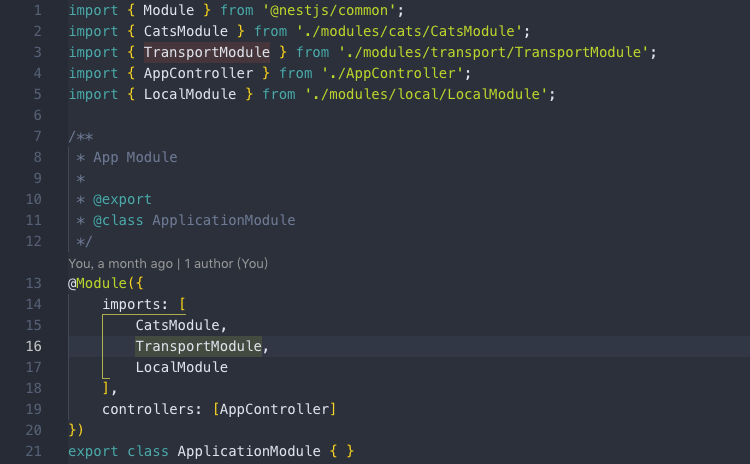This screenshot has height=464, width=750.
Task: Click 'ApplicationModule' in the JSDoc comment
Action: (x=224, y=221)
